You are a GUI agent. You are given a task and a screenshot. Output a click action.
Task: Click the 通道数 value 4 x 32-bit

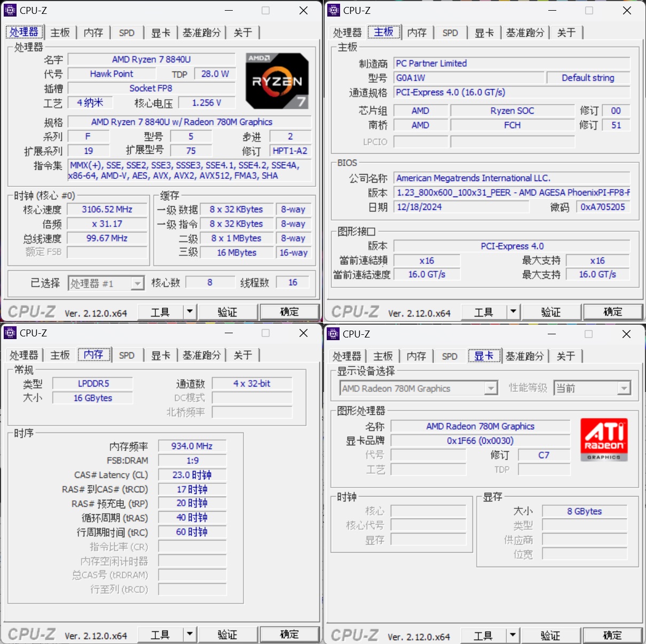click(x=252, y=383)
